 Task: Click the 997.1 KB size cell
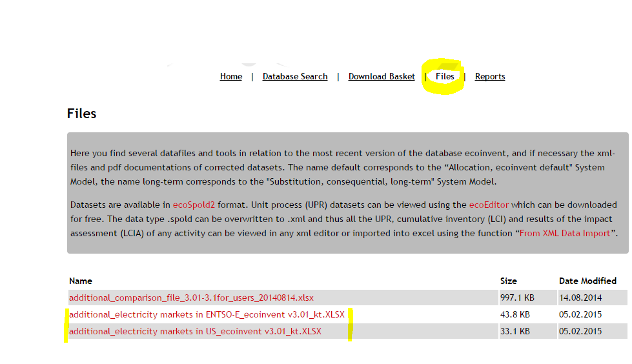pos(515,298)
